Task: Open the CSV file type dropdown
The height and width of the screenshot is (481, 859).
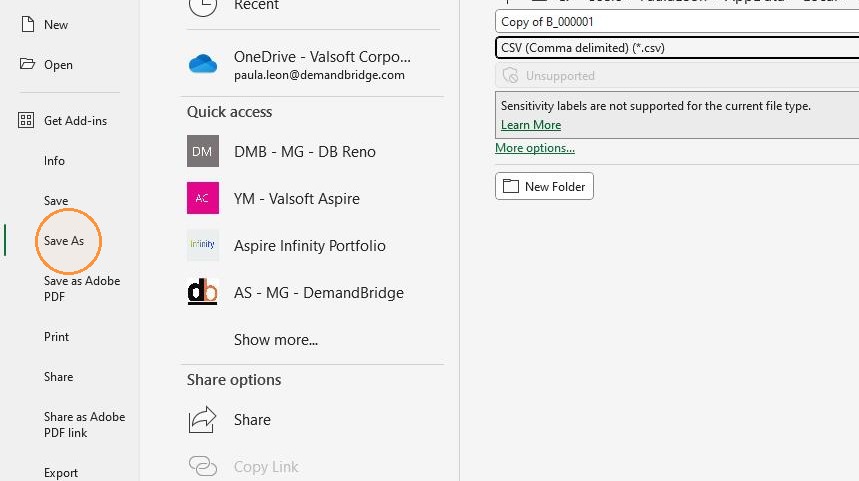Action: coord(677,48)
